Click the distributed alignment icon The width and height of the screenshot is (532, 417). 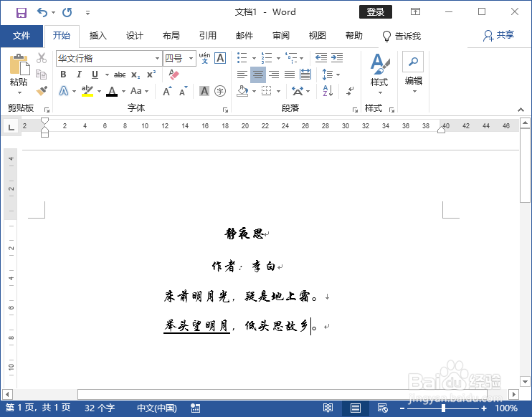point(305,75)
